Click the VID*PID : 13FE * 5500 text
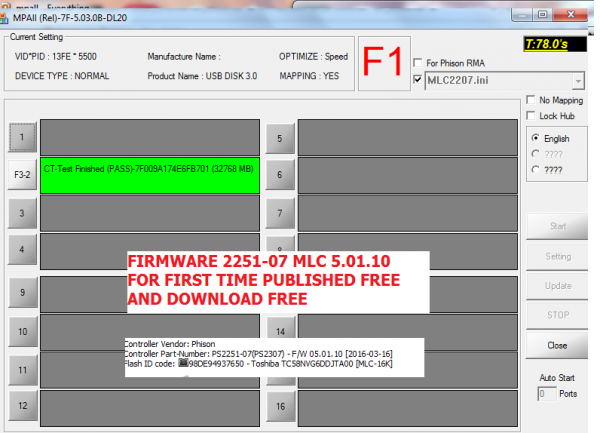The image size is (600, 433). coord(55,57)
